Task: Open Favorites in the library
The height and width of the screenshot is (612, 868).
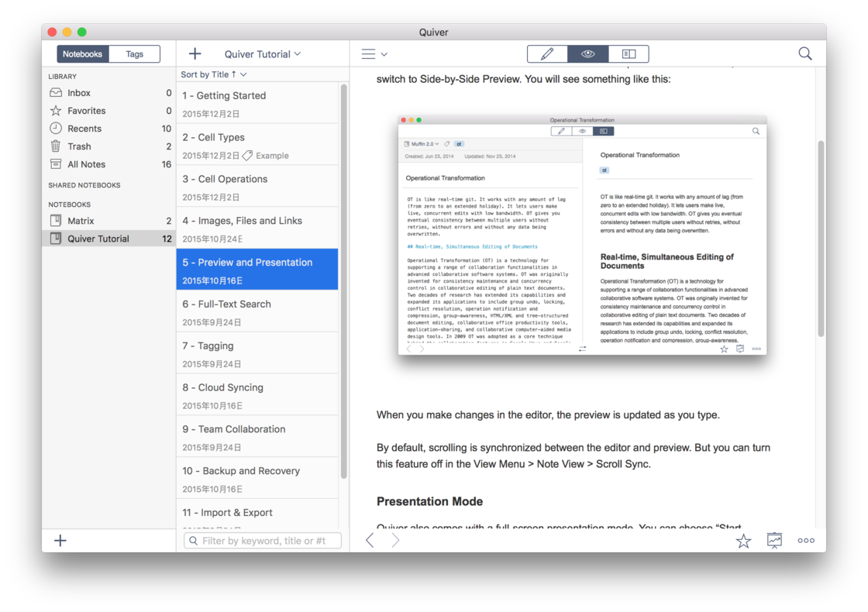Action: click(109, 111)
